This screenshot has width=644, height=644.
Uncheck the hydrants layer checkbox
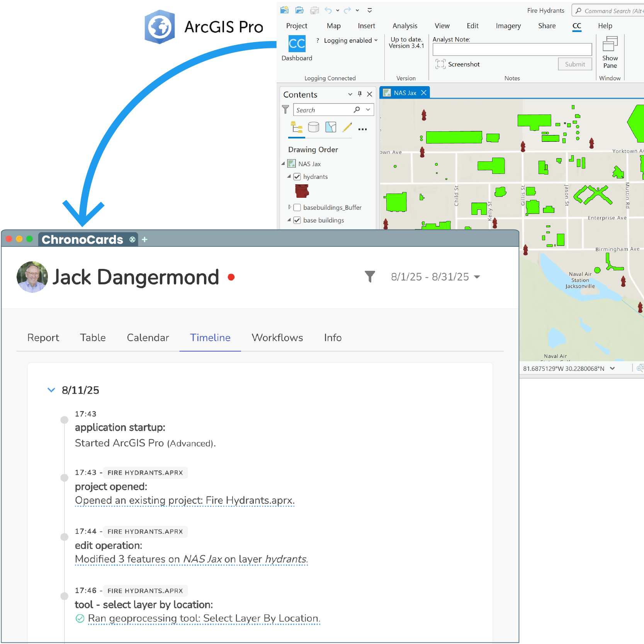point(297,177)
